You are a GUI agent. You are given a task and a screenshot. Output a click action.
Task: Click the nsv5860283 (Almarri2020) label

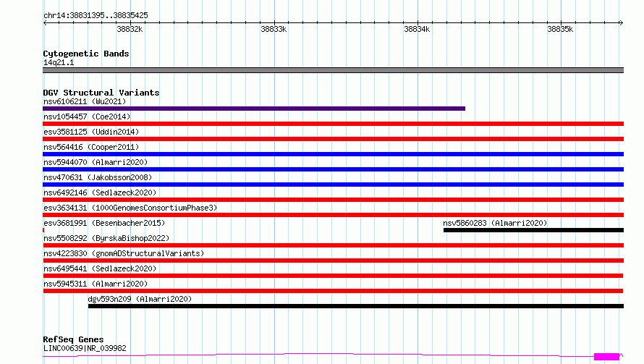point(495,223)
